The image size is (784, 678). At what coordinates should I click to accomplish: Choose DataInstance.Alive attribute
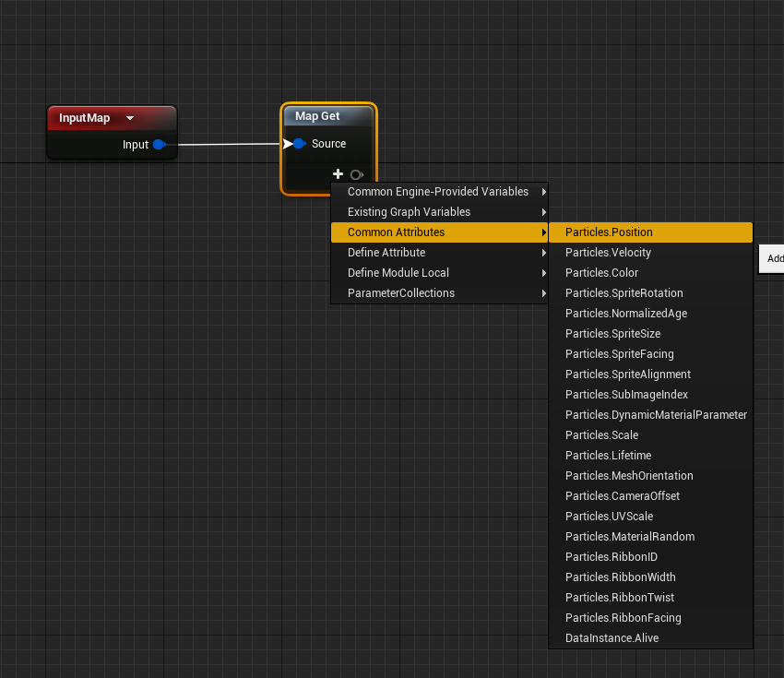[x=650, y=638]
